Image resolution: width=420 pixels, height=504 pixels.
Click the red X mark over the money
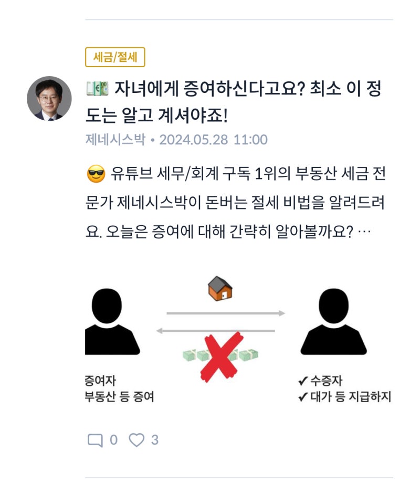point(222,357)
